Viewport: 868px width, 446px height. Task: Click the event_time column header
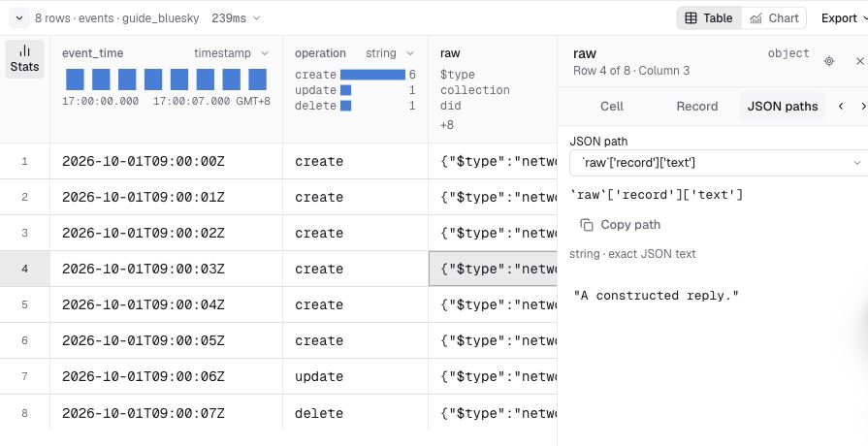click(92, 53)
